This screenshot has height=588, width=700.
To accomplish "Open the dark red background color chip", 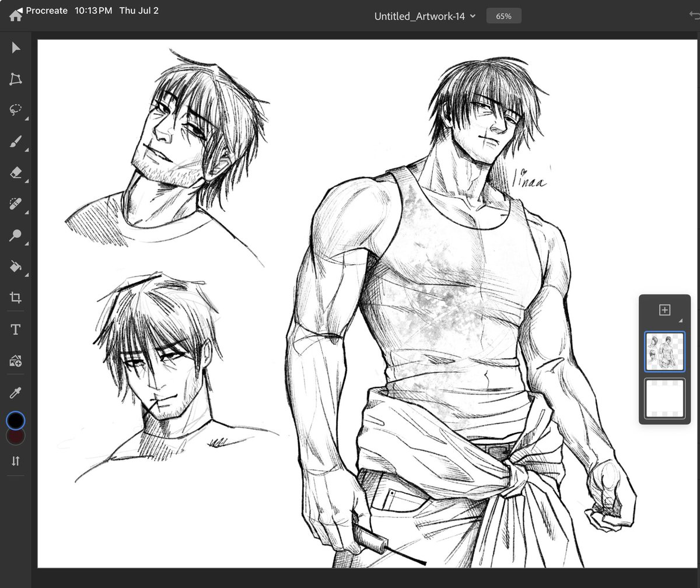I will 16,437.
